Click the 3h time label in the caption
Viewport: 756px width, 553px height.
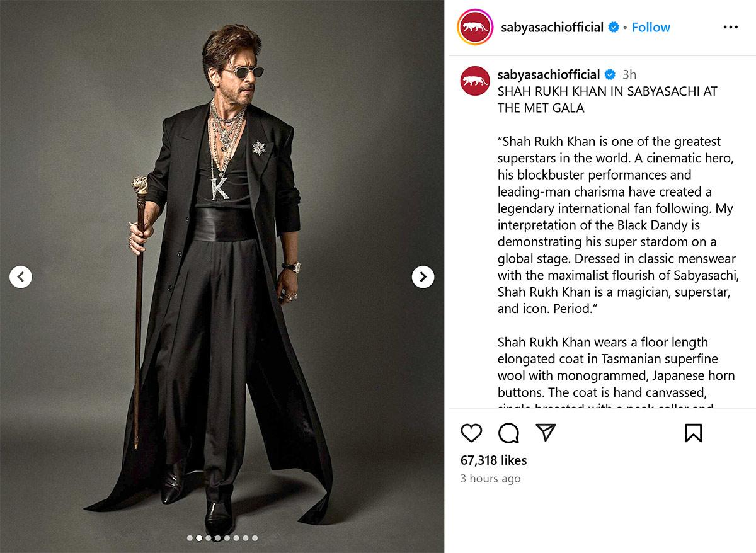coord(629,74)
